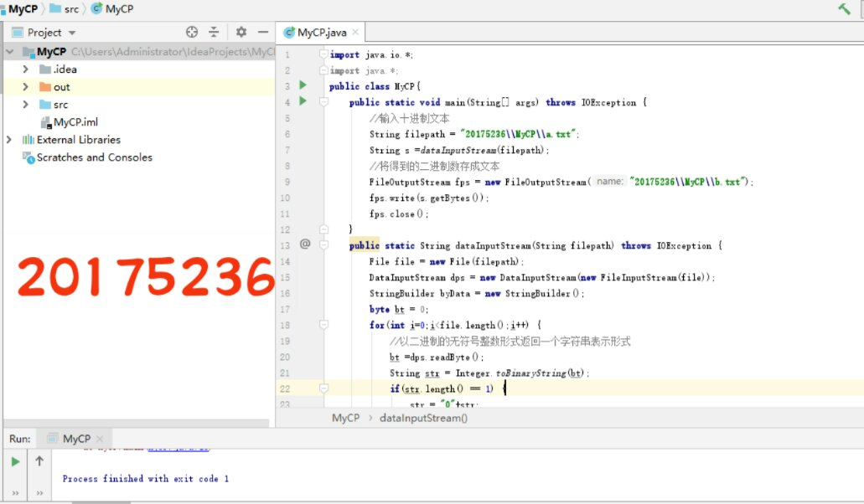
Task: Close the MyCP.java editor tab
Action: tap(355, 32)
